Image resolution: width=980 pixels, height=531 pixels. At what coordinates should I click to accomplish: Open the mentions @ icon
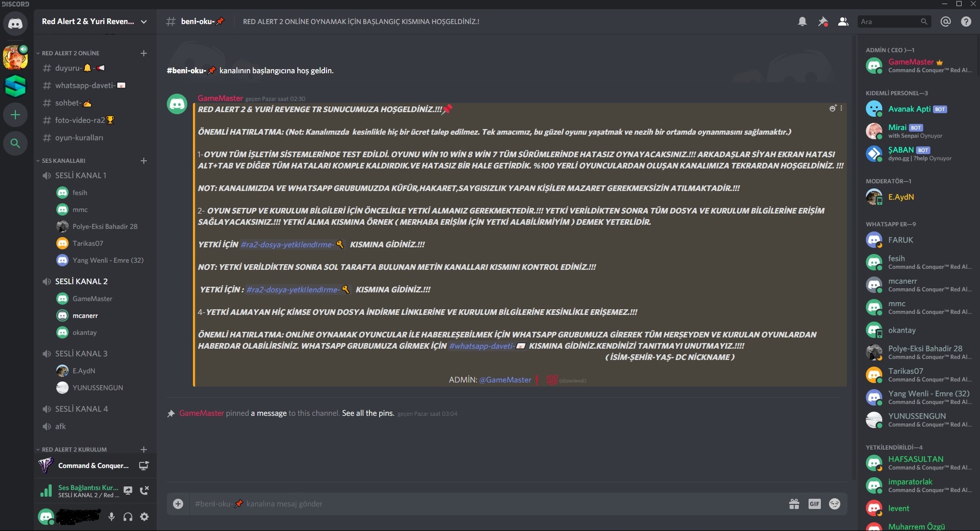(946, 22)
